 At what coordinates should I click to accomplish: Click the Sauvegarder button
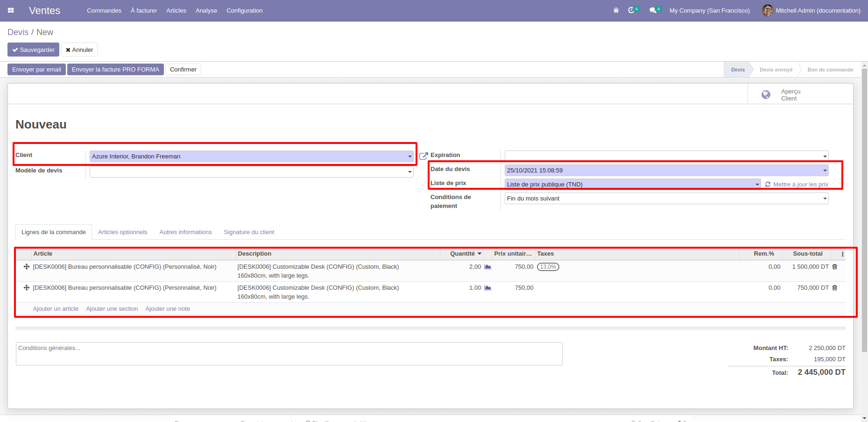[x=33, y=50]
